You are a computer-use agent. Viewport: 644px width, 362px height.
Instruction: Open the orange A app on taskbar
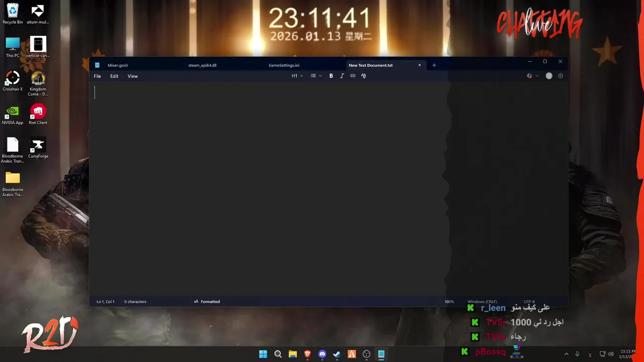[x=352, y=354]
